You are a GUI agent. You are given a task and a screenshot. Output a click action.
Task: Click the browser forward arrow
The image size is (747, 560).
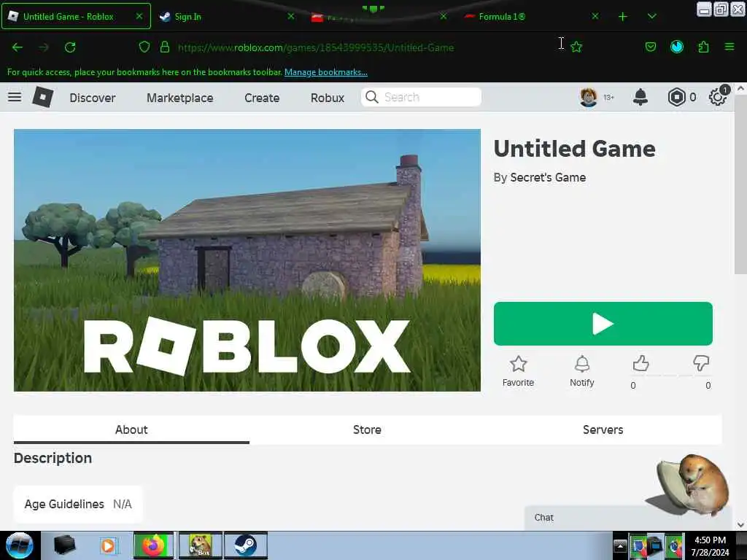pos(44,47)
